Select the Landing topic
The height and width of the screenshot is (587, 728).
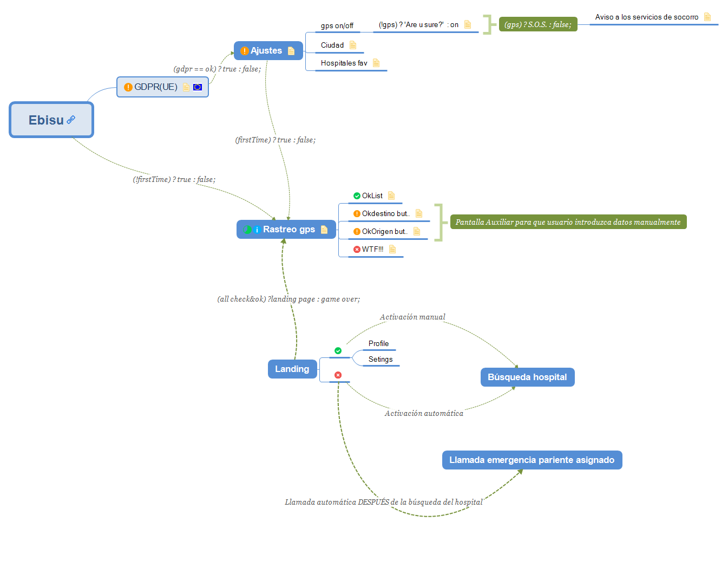(292, 369)
